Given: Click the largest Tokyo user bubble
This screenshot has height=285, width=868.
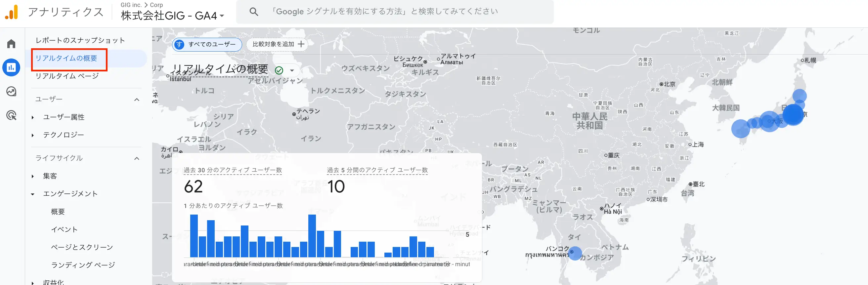Looking at the screenshot, I should click(x=793, y=114).
